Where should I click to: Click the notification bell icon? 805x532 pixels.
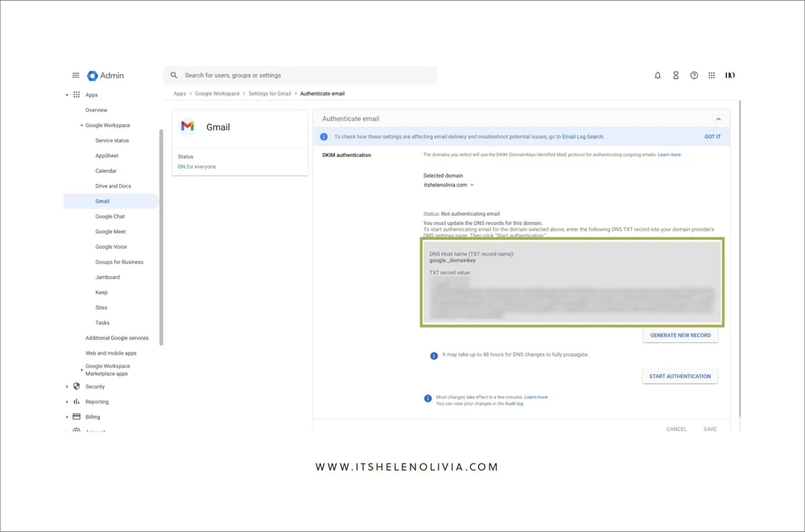657,75
